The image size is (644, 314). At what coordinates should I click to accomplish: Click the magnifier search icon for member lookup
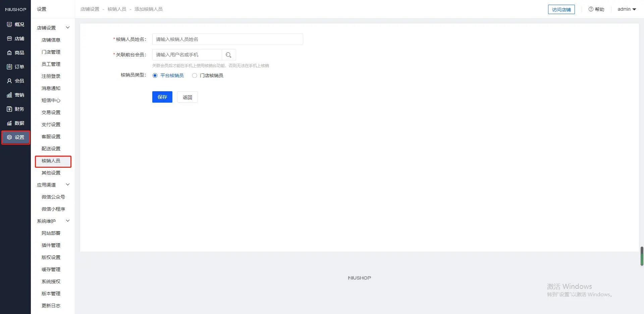229,55
